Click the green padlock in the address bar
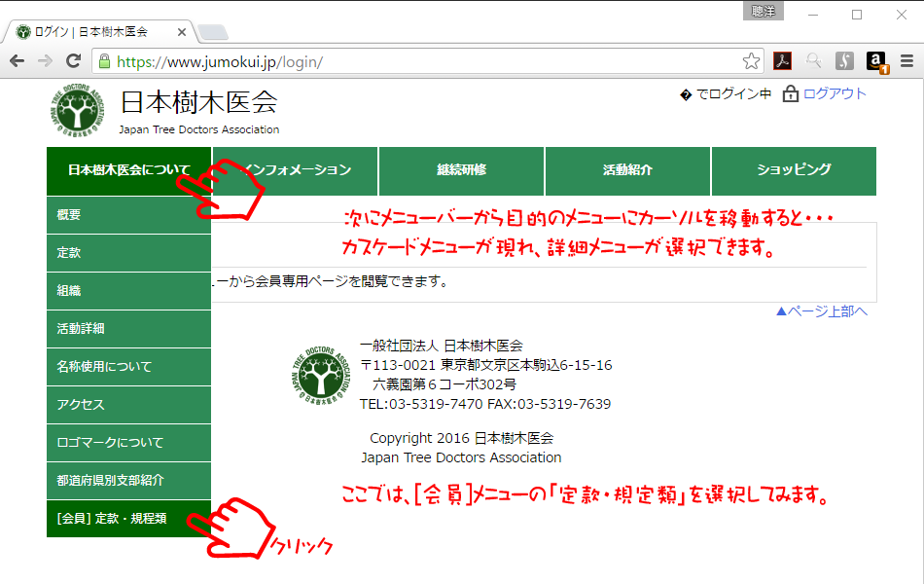This screenshot has height=584, width=924. coord(104,61)
